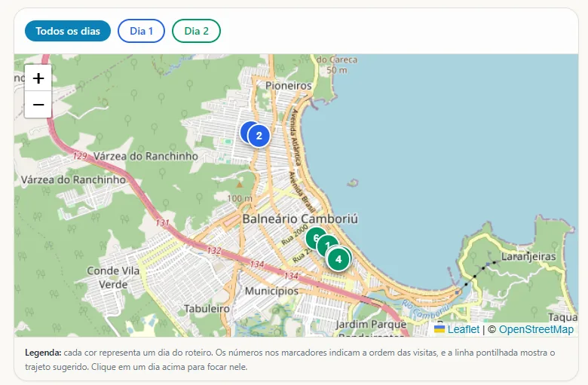Click green map marker number 4

338,259
